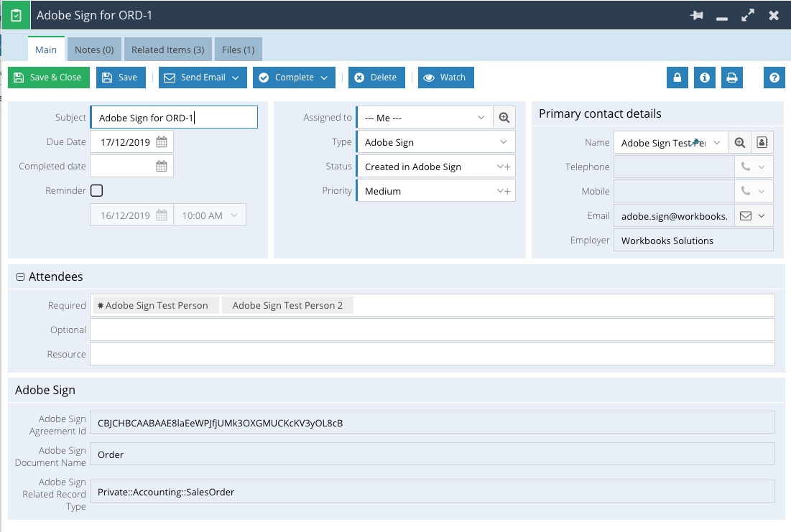Open the Complete dropdown arrow

click(x=324, y=78)
